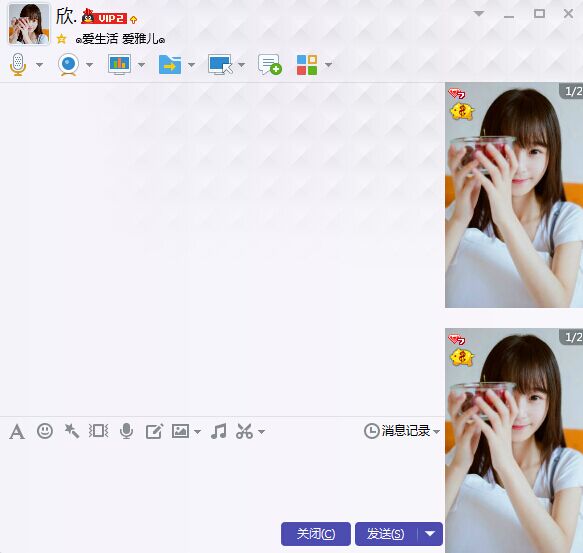Viewport: 583px width, 553px height.
Task: Click the 关闭(C) close button
Action: (x=316, y=534)
